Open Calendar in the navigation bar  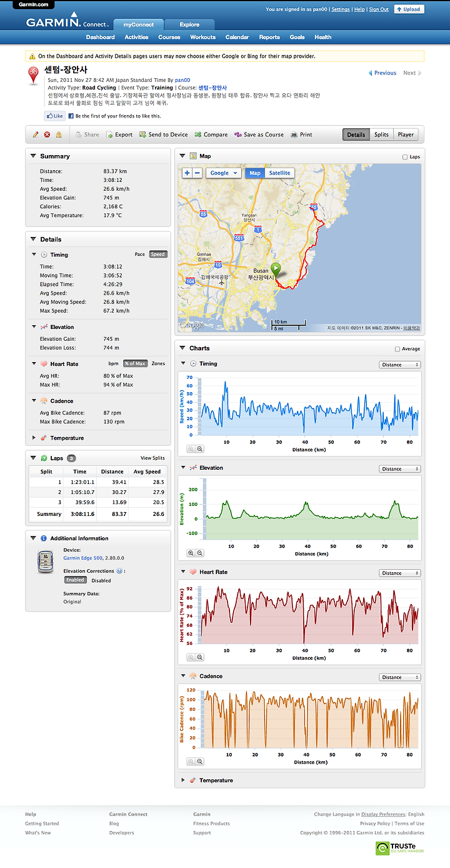point(237,37)
